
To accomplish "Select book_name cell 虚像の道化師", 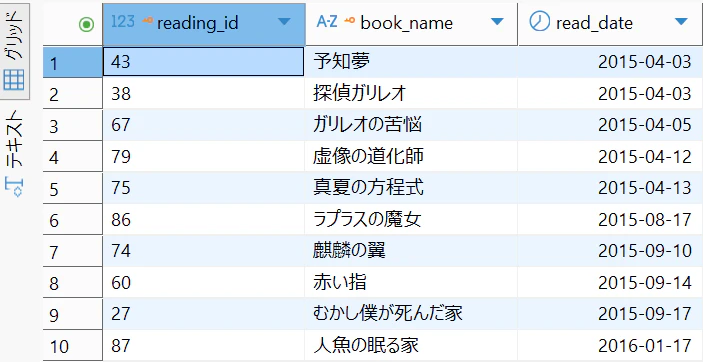I will tap(412, 157).
